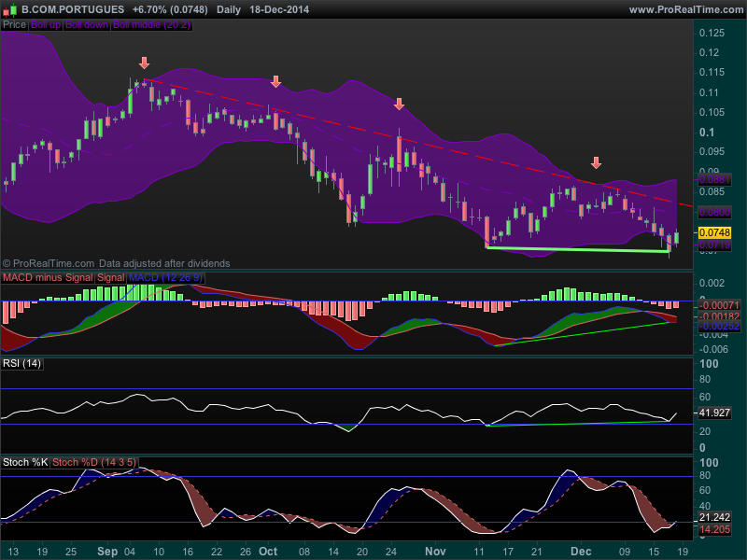The height and width of the screenshot is (560, 747).
Task: Toggle the Boll down indicator label
Action: [x=85, y=25]
